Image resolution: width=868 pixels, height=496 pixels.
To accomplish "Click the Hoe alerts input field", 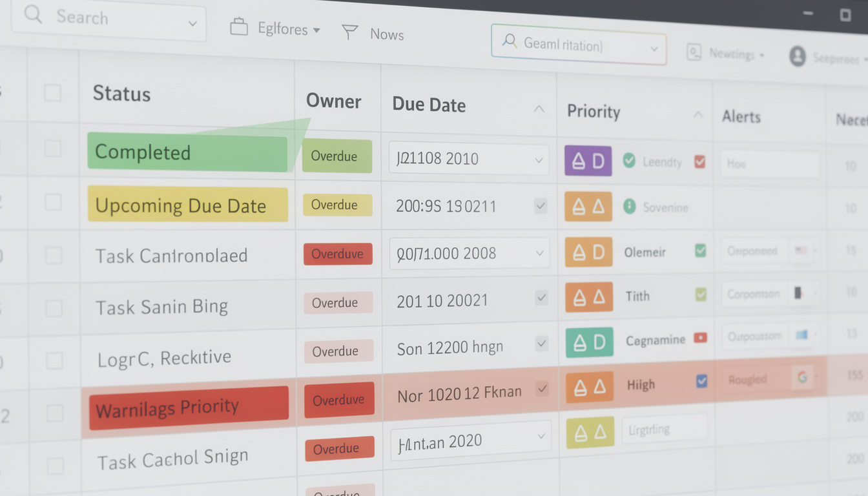I will pyautogui.click(x=770, y=165).
